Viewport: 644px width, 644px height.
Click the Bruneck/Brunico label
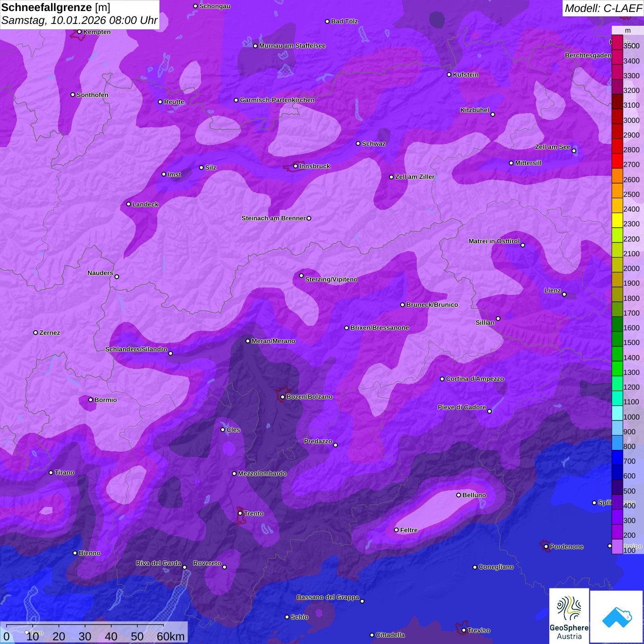[432, 305]
